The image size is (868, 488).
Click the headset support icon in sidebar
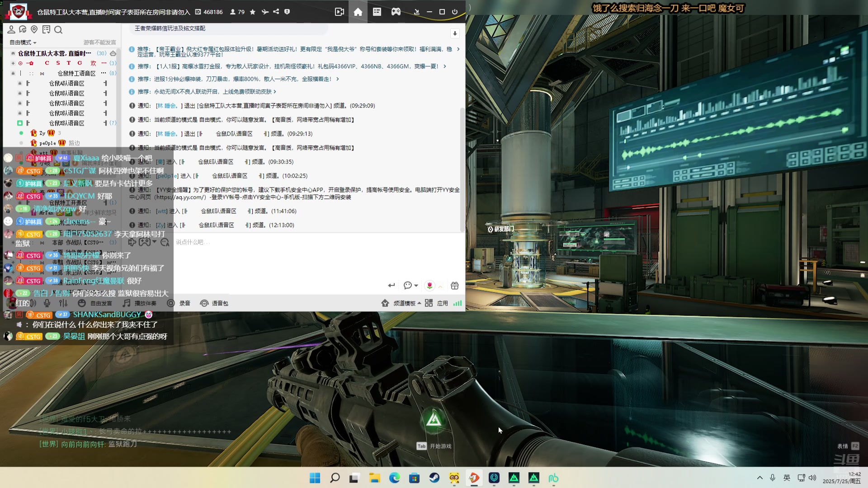[x=23, y=29]
